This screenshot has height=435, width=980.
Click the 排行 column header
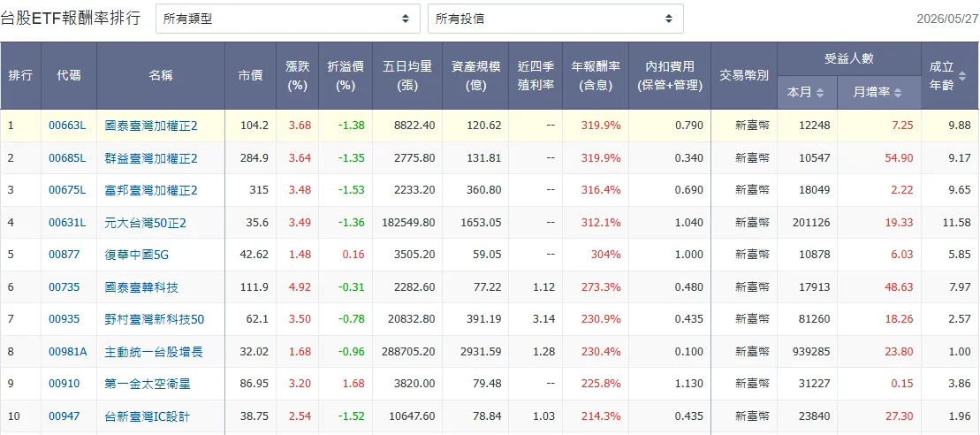point(20,76)
